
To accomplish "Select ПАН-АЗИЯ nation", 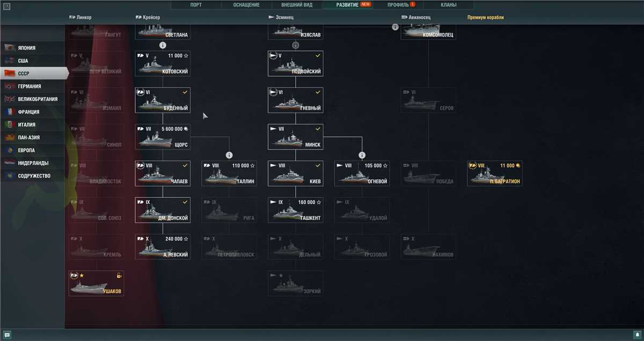I will [33, 138].
